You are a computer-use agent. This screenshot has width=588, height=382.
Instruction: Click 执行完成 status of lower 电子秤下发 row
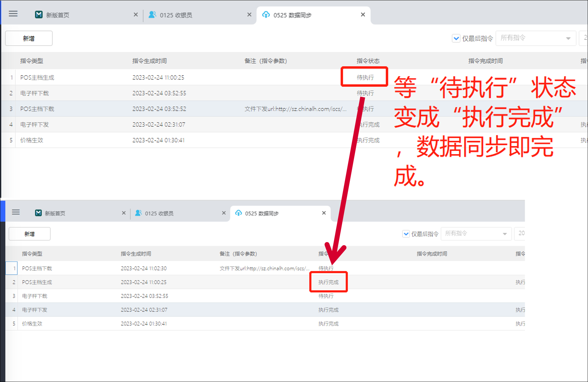[329, 310]
